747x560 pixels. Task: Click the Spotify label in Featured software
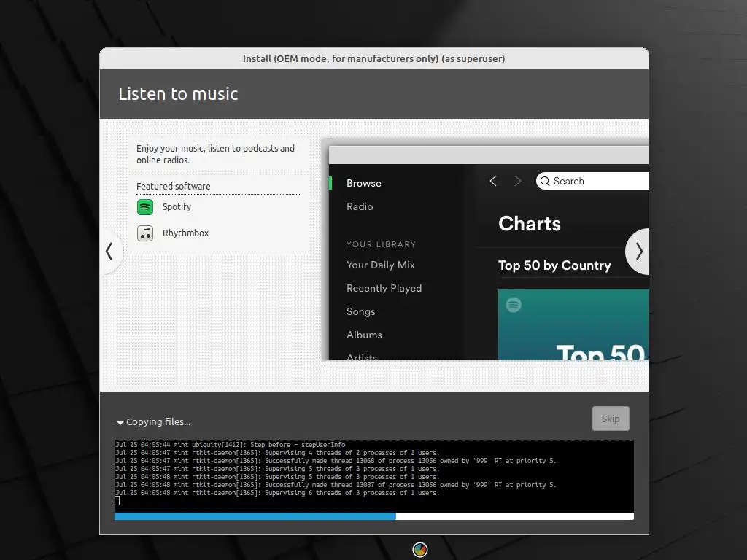pyautogui.click(x=177, y=206)
